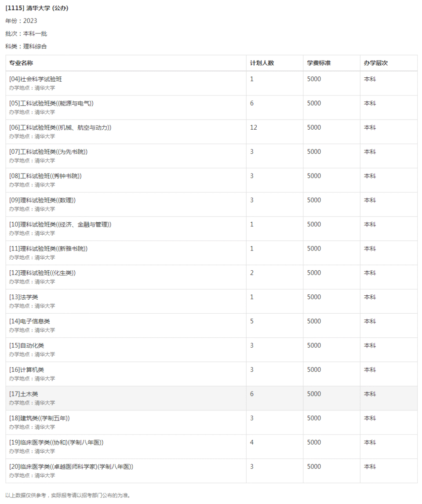Image resolution: width=422 pixels, height=504 pixels.
Task: Select the [16]计算机类 major row
Action: pyautogui.click(x=27, y=370)
